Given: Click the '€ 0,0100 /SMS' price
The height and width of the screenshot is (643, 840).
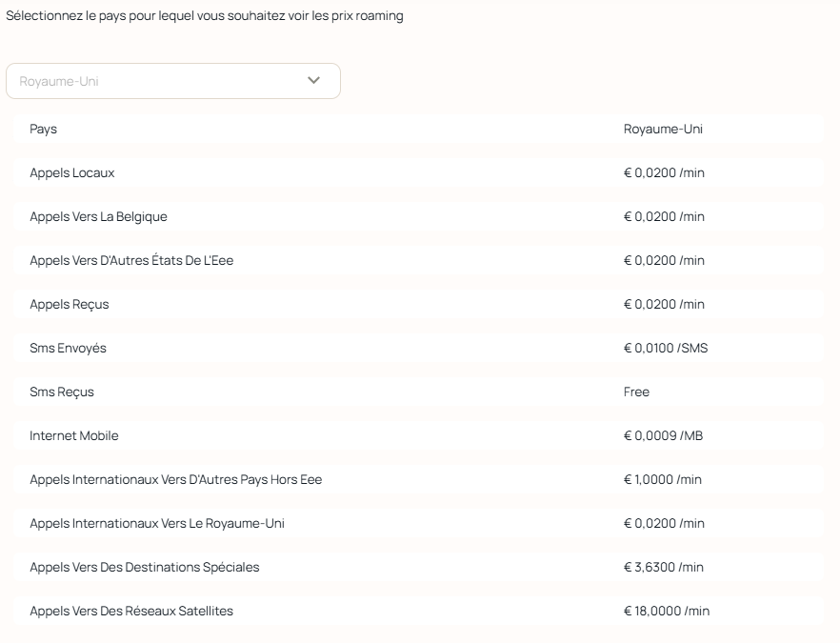Looking at the screenshot, I should tap(666, 349).
